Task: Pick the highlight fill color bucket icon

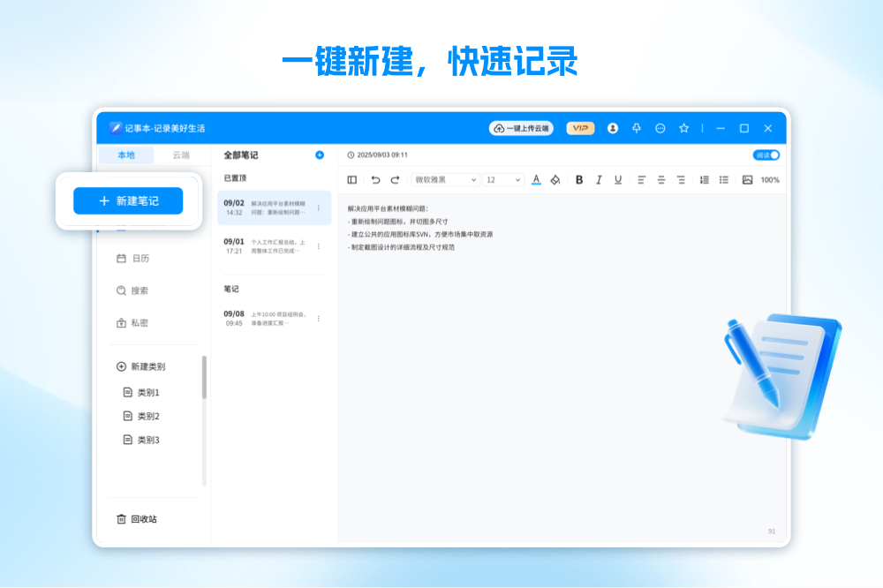Action: (555, 180)
